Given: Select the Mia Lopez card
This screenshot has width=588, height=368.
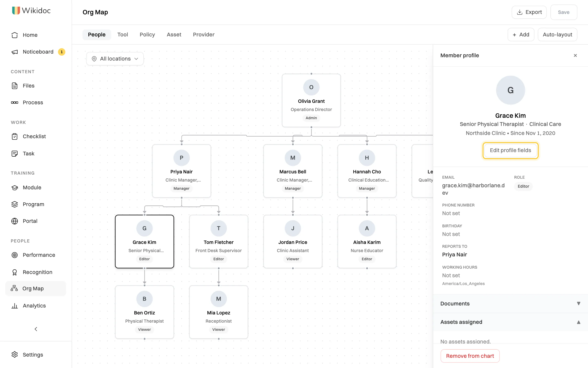Looking at the screenshot, I should point(219,312).
